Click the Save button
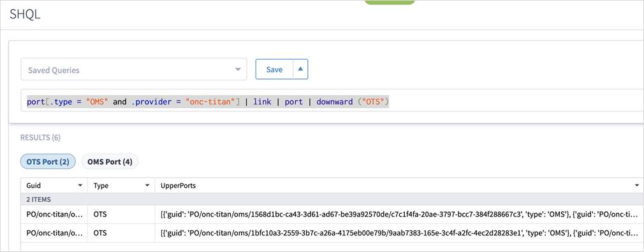The height and width of the screenshot is (252, 644). [x=274, y=69]
